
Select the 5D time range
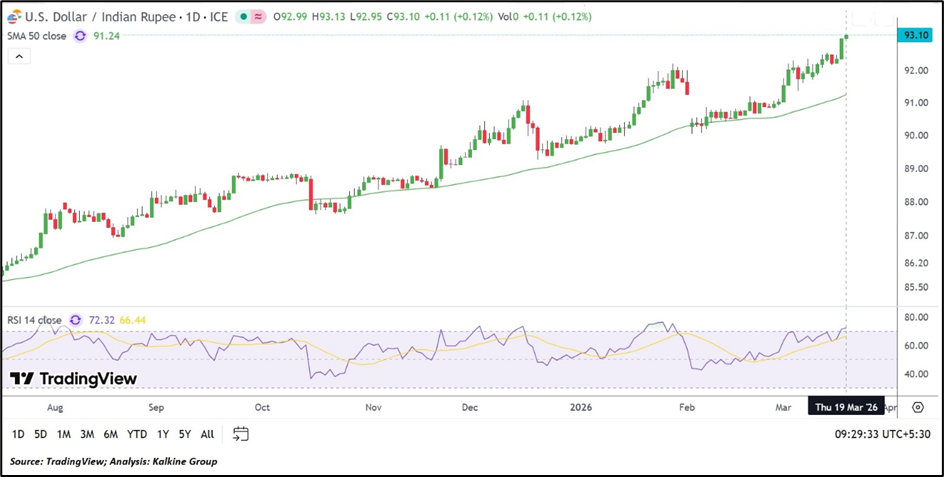40,435
